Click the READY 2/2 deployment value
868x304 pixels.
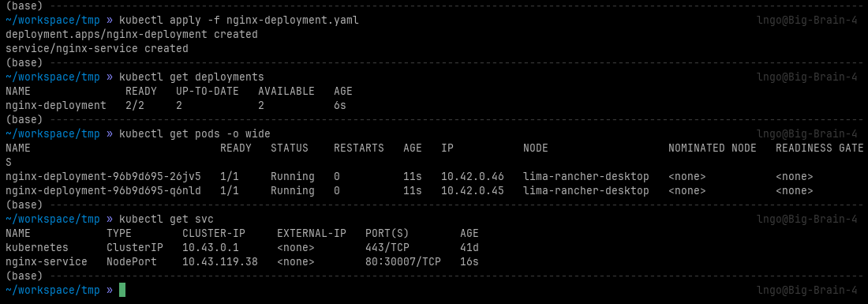coord(134,105)
